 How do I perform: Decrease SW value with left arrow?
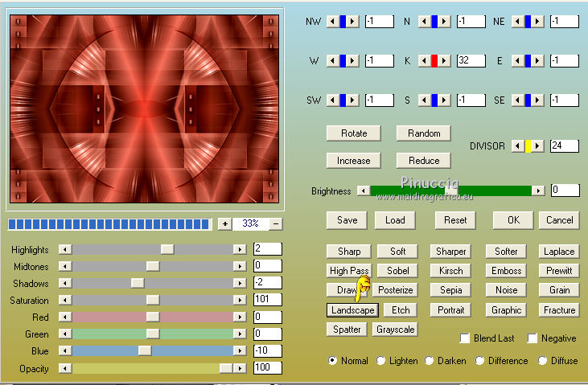[333, 100]
